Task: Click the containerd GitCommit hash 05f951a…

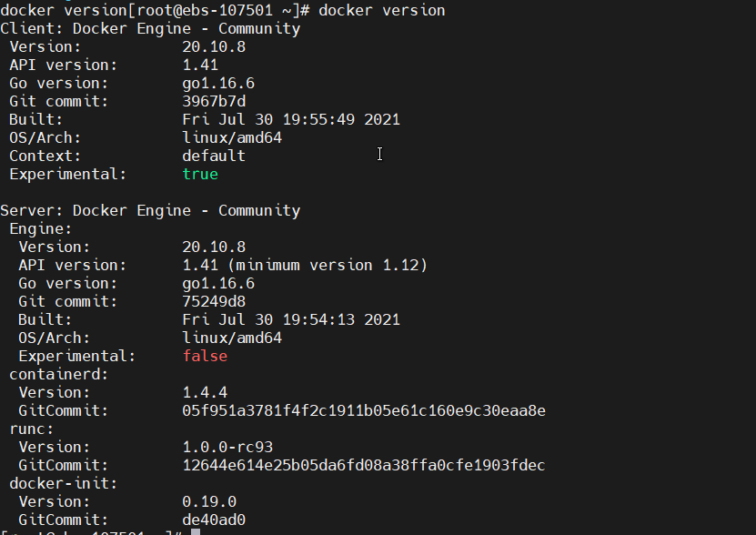Action: pyautogui.click(x=364, y=411)
